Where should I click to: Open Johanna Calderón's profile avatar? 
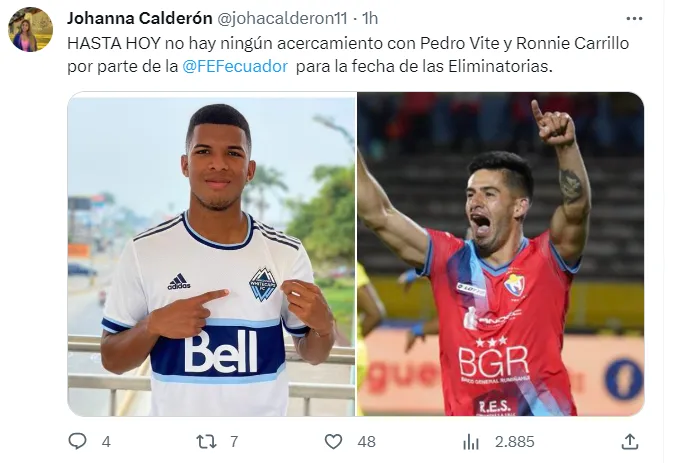click(x=31, y=29)
